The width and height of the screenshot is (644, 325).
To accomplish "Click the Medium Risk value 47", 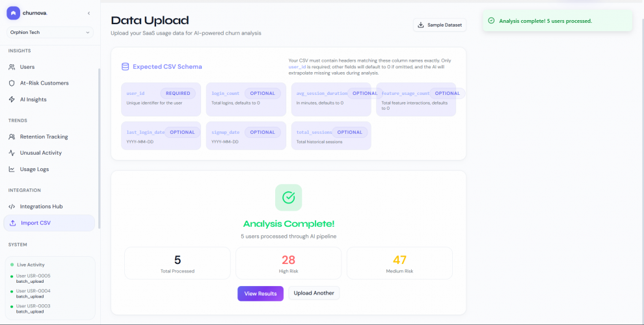I will point(399,260).
